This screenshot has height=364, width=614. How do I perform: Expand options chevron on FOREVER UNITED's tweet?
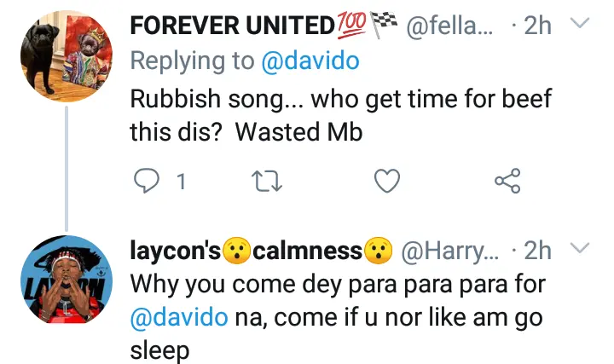[x=579, y=25]
